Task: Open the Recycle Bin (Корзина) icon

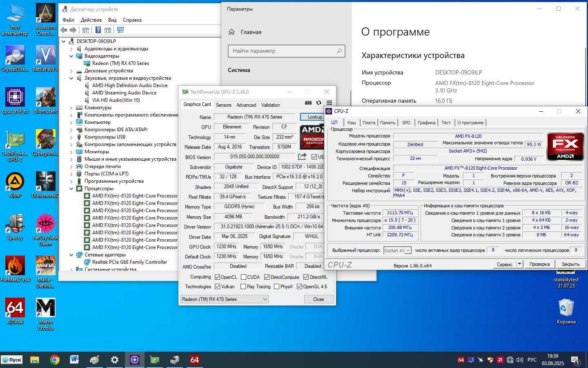Action: tap(566, 311)
